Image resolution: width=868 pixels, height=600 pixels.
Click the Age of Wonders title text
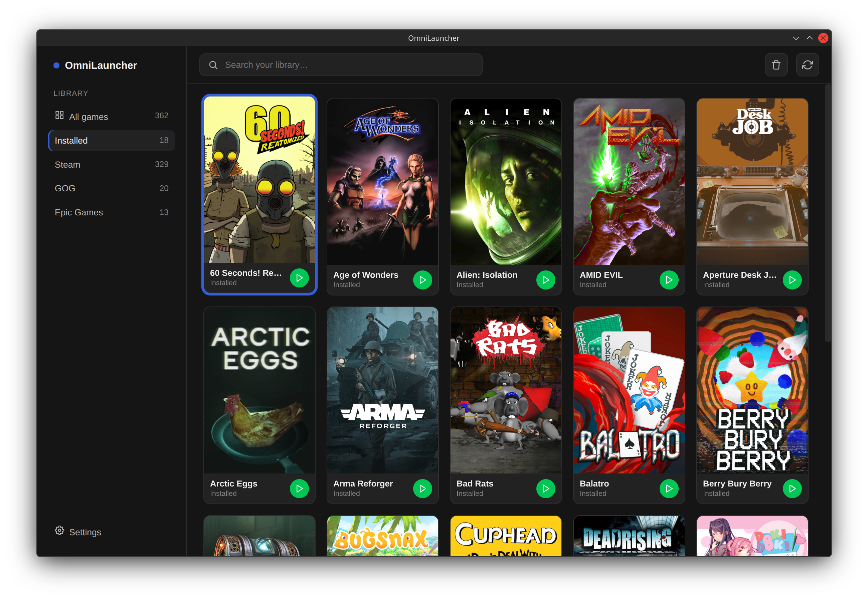[x=366, y=275]
